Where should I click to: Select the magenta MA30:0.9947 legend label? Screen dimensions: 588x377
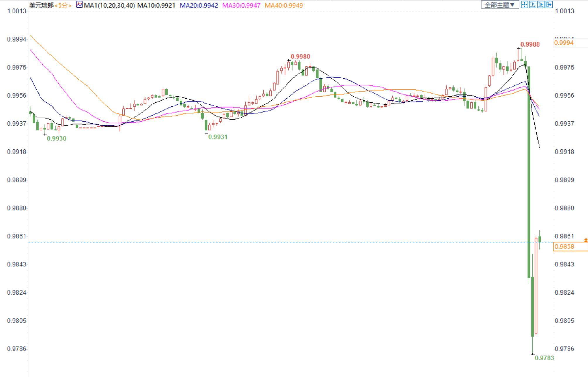point(241,5)
